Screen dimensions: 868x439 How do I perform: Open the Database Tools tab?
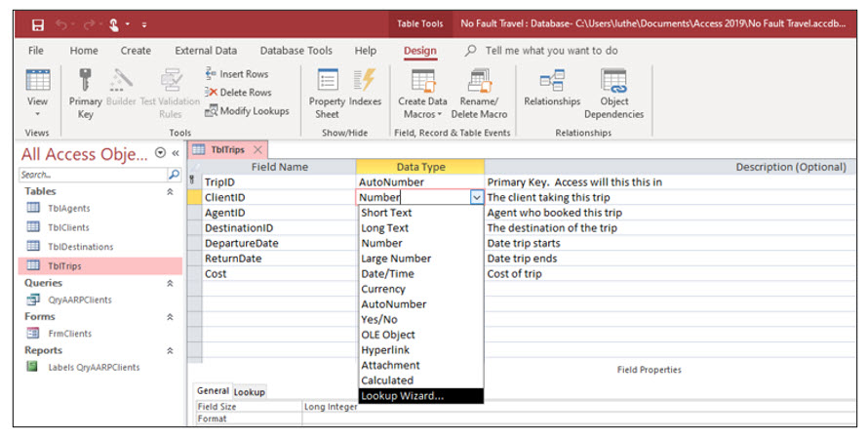[296, 51]
